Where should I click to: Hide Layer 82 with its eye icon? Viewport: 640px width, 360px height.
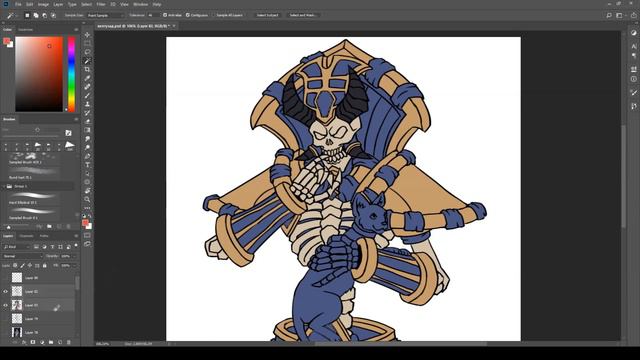pyautogui.click(x=6, y=291)
